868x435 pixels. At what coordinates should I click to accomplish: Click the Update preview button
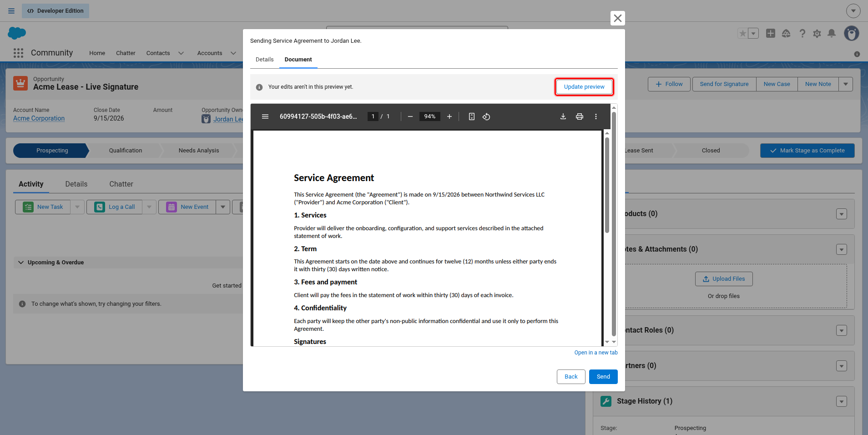coord(584,87)
